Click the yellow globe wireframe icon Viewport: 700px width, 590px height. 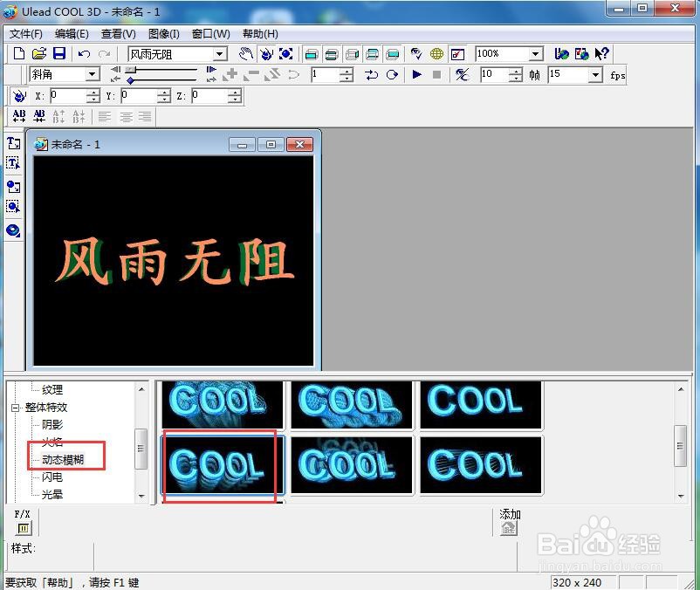[x=436, y=54]
